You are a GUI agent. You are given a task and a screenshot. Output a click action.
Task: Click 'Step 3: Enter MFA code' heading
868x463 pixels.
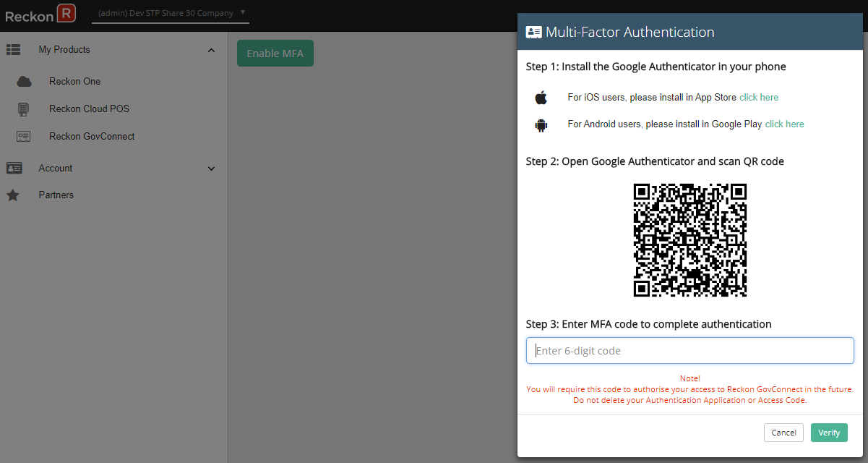648,324
